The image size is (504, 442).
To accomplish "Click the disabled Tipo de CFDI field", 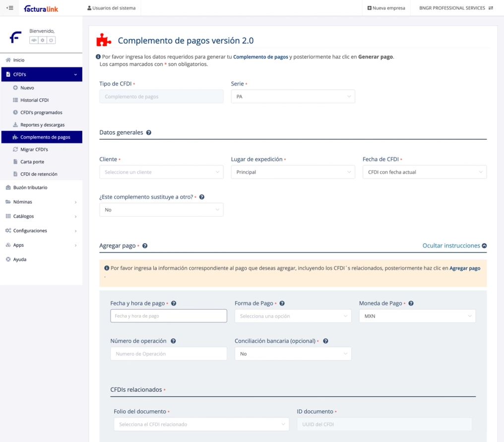I will pos(161,97).
